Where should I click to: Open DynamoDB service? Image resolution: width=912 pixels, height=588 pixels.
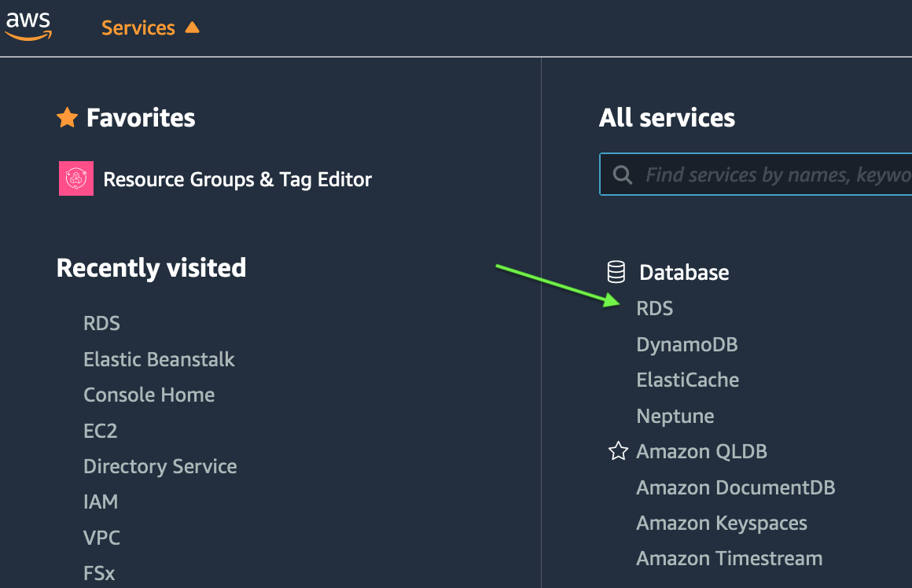686,344
